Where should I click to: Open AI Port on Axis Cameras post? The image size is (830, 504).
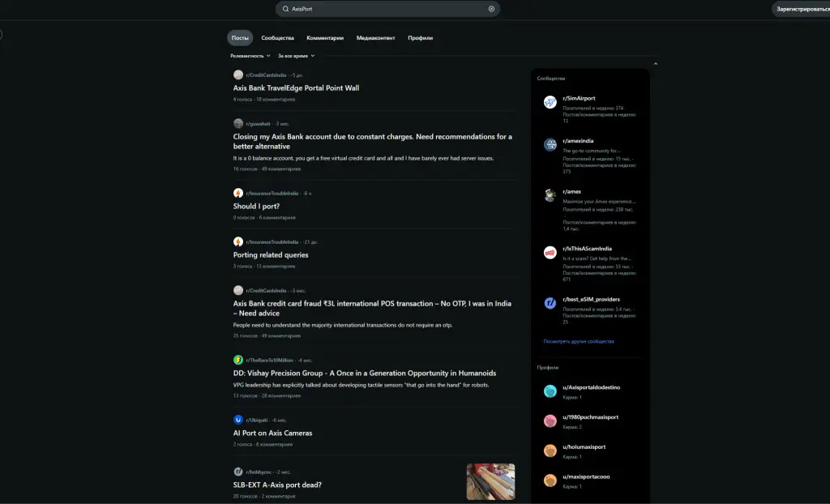(x=272, y=433)
